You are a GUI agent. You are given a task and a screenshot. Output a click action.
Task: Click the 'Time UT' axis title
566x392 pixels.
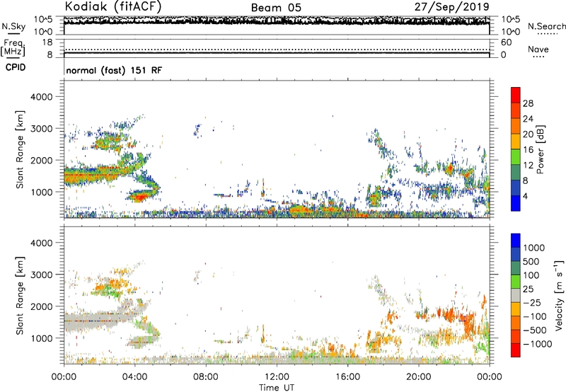tap(277, 388)
